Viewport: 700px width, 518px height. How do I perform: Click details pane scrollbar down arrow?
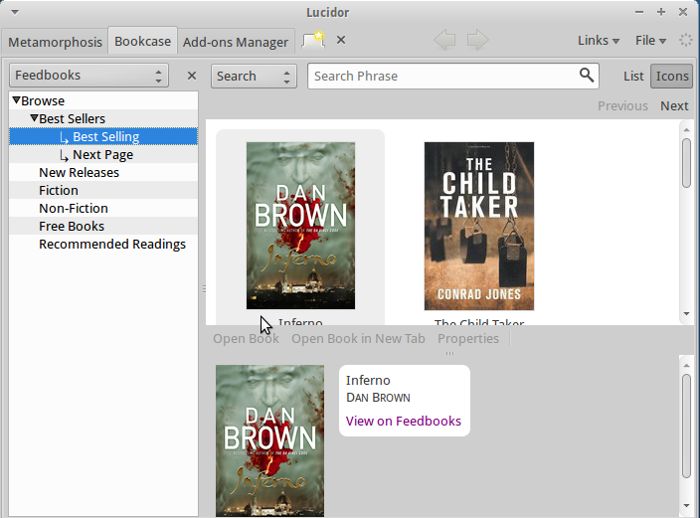[686, 505]
